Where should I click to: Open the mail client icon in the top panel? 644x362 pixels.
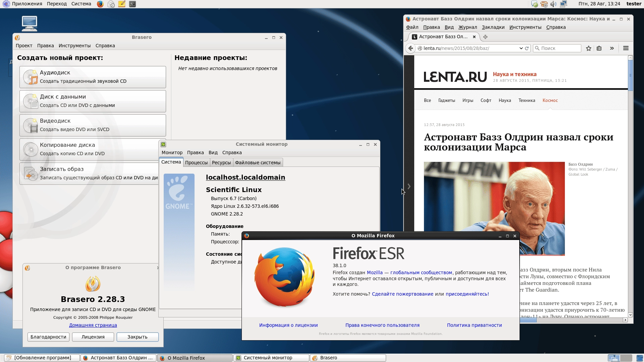111,4
